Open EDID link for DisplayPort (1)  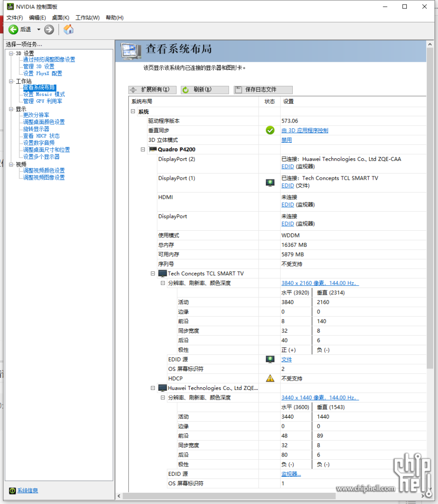pyautogui.click(x=288, y=186)
